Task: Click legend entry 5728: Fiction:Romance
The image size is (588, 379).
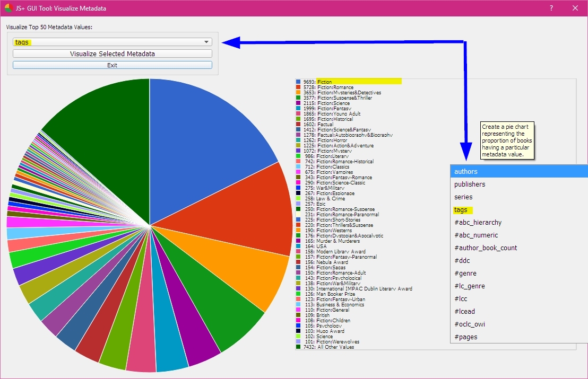Action: pyautogui.click(x=328, y=87)
